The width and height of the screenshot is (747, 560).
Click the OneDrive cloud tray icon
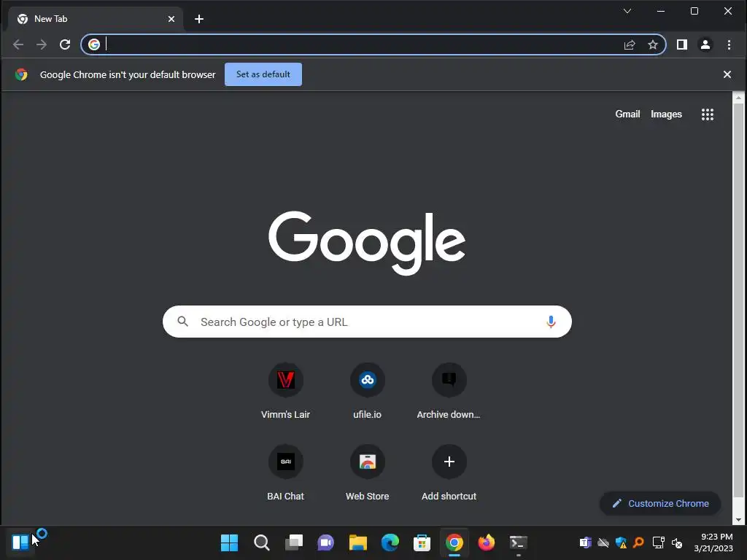(603, 542)
